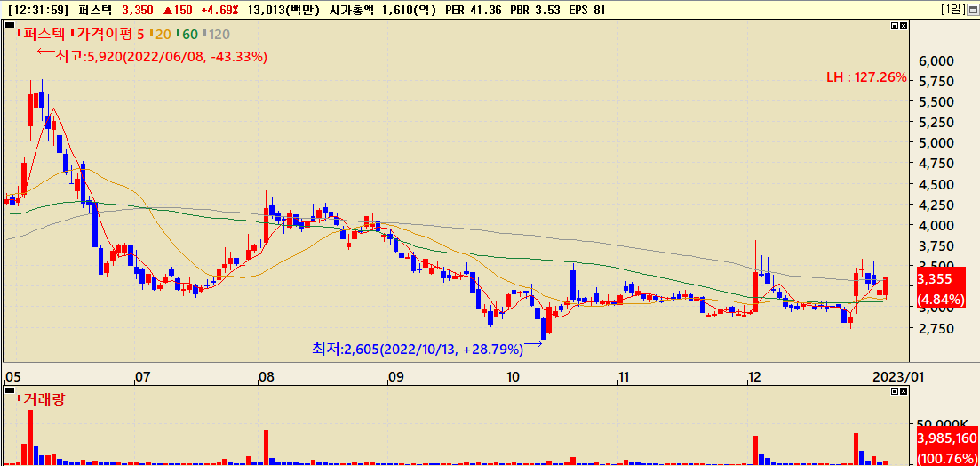Click the [12:31:59] timestamp
Viewport: 980px width, 466px height.
tap(39, 10)
